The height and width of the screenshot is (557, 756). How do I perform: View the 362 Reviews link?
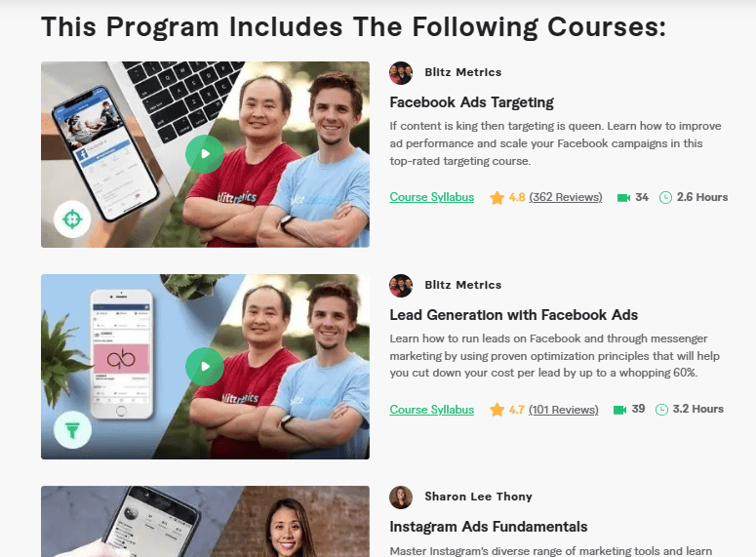(x=566, y=197)
